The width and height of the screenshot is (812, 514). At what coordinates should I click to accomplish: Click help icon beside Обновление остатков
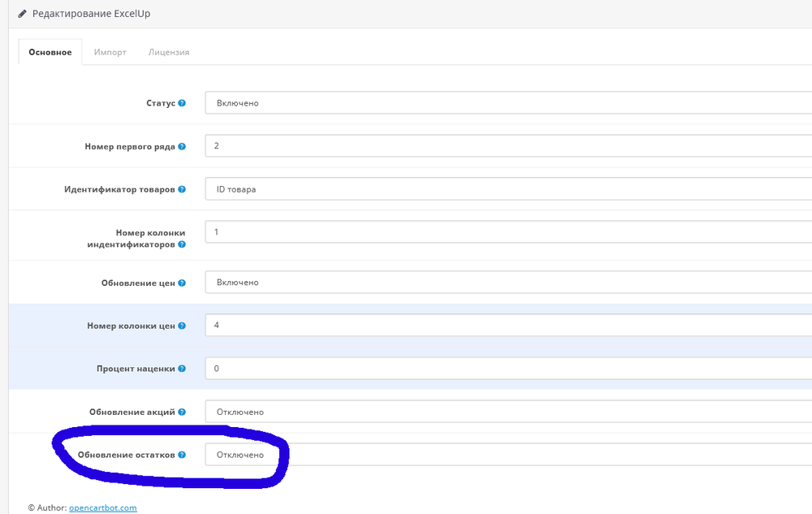tap(182, 456)
